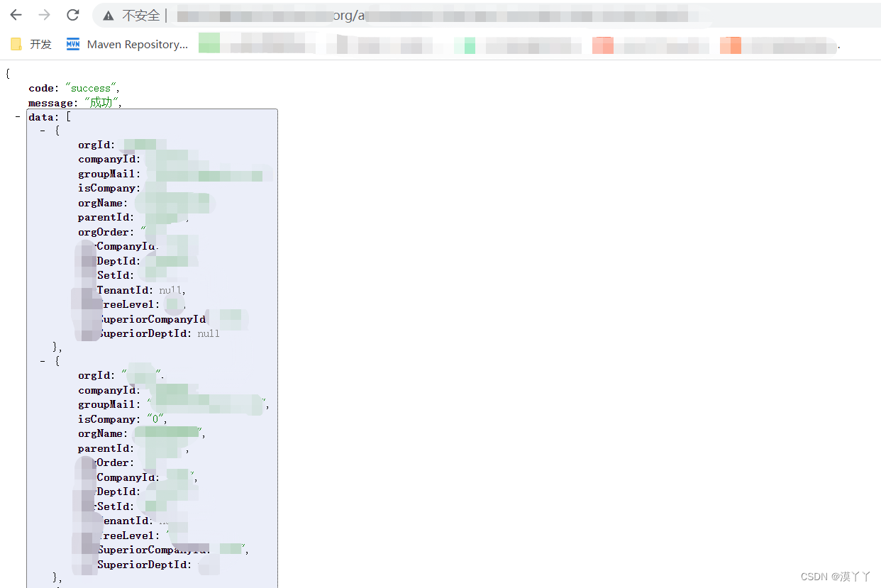The image size is (881, 588).
Task: Click the "TenantId: null" line in the first object
Action: tap(141, 290)
